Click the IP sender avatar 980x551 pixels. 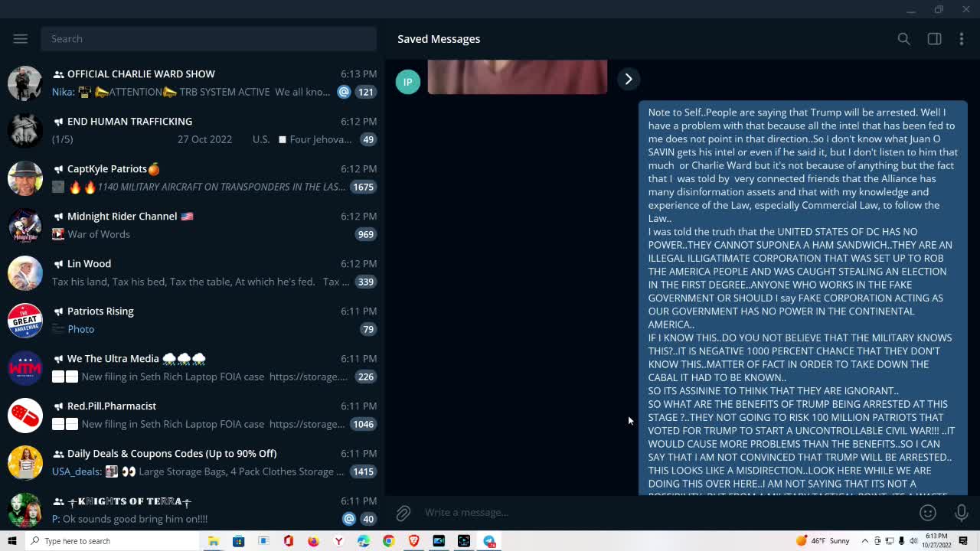tap(408, 82)
